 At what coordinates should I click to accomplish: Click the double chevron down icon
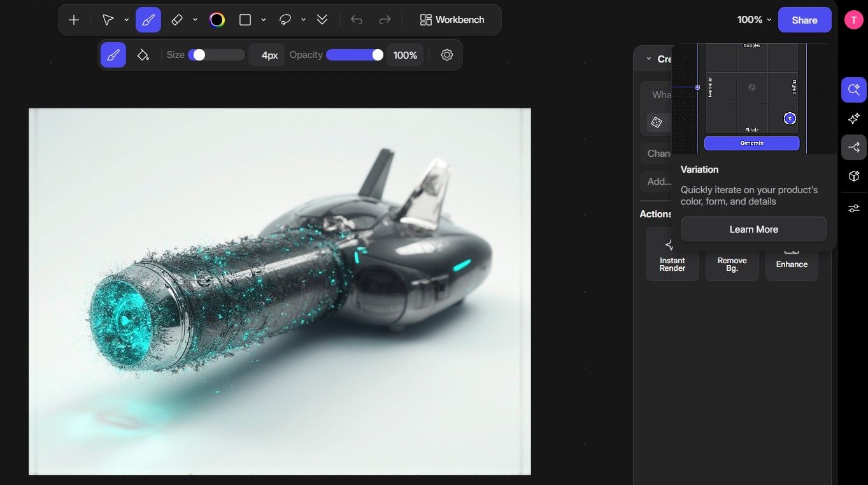[322, 20]
